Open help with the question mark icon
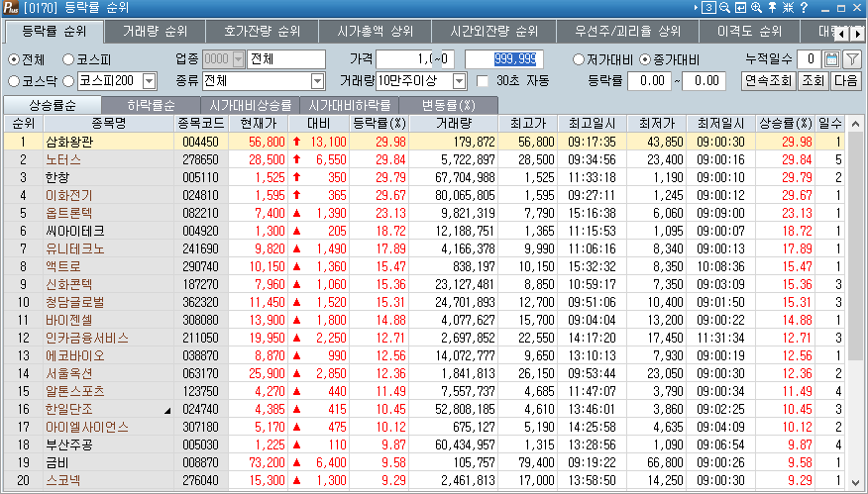 pos(804,8)
